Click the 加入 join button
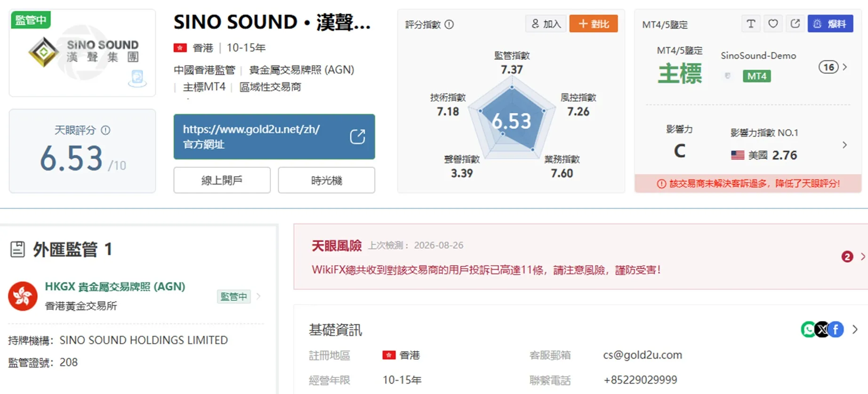This screenshot has height=394, width=868. click(x=546, y=24)
